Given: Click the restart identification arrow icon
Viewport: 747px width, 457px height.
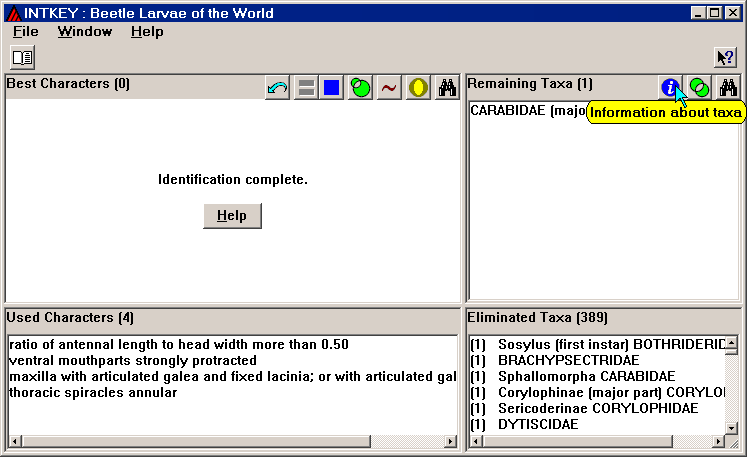Looking at the screenshot, I should [278, 88].
